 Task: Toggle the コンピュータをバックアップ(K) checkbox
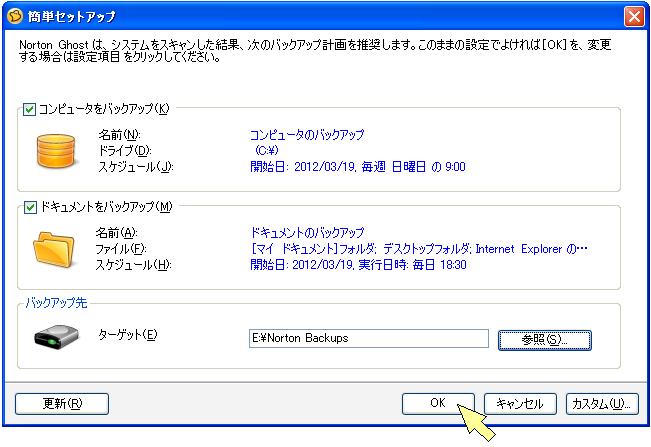[x=29, y=110]
